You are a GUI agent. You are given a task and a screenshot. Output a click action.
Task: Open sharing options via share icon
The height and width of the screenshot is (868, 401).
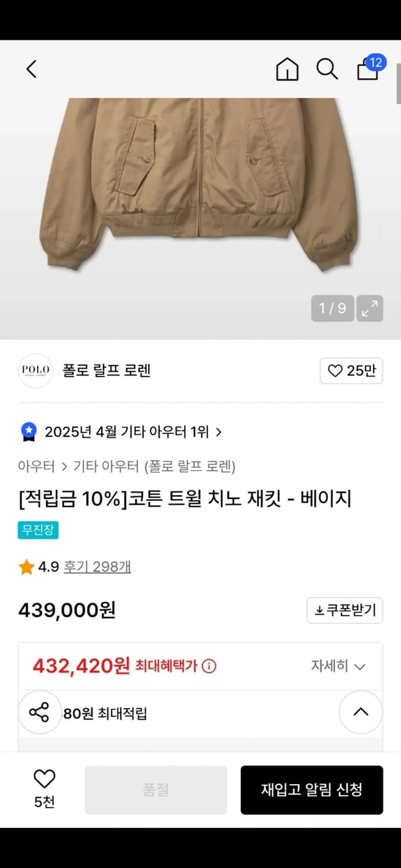[40, 712]
